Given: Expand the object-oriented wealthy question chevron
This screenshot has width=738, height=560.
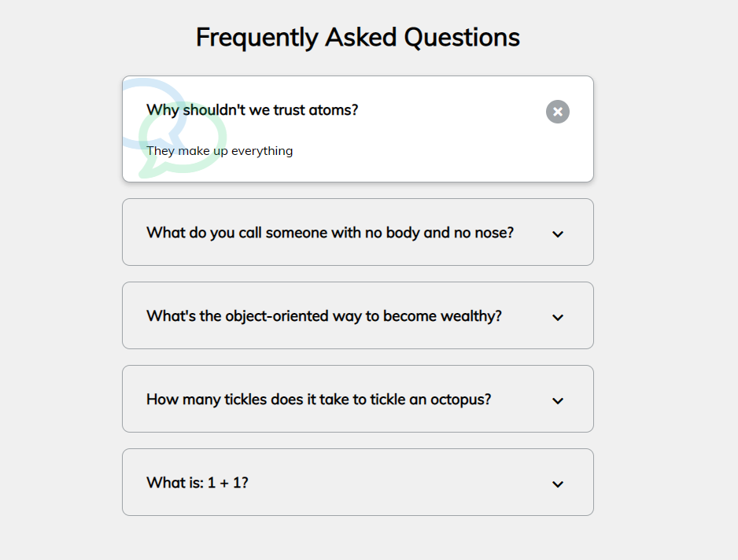Looking at the screenshot, I should tap(558, 317).
